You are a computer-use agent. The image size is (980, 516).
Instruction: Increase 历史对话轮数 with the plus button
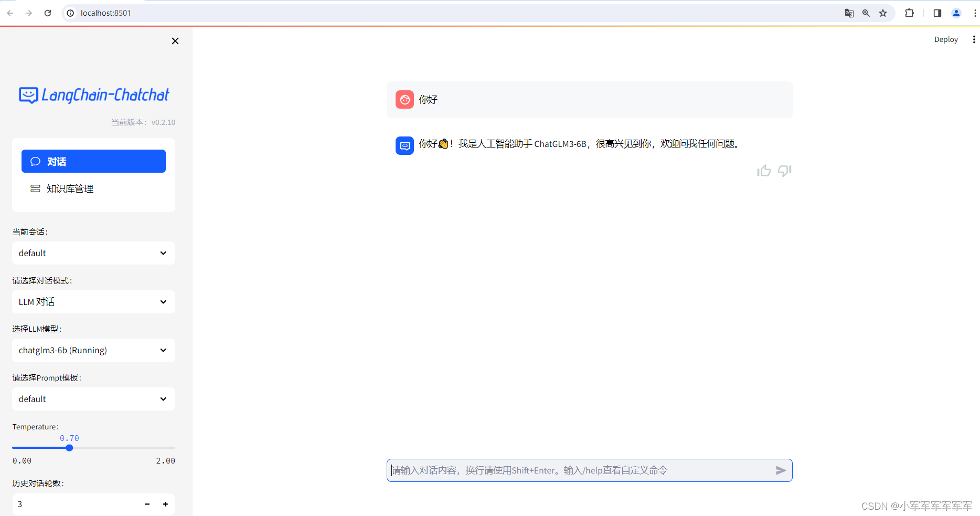[165, 504]
